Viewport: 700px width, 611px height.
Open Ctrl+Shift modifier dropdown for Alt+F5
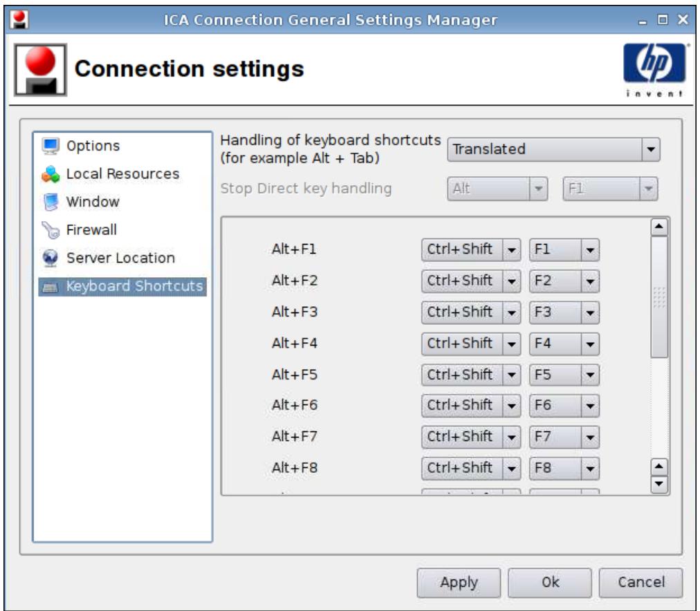(x=471, y=375)
